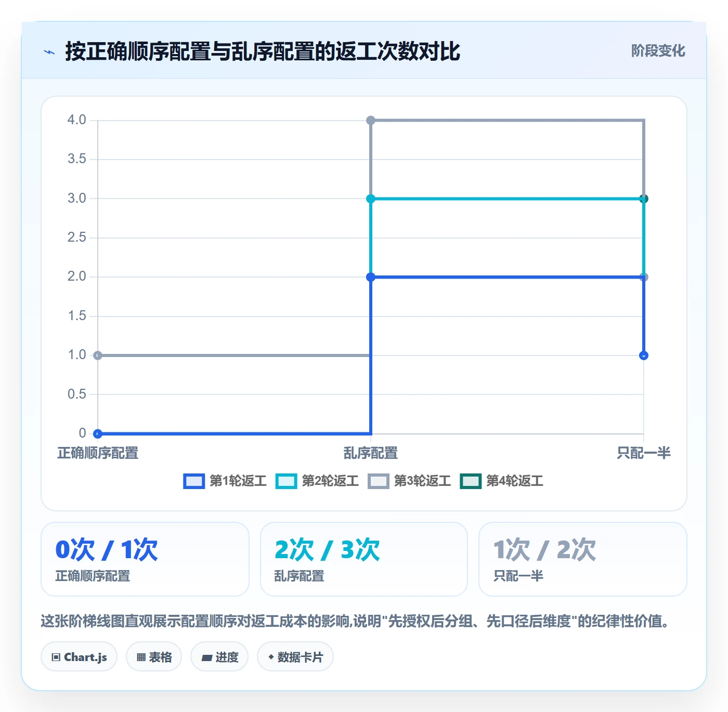This screenshot has height=712, width=728.
Task: Click the description sentence starting 这张阶梯线图
Action: tap(356, 621)
